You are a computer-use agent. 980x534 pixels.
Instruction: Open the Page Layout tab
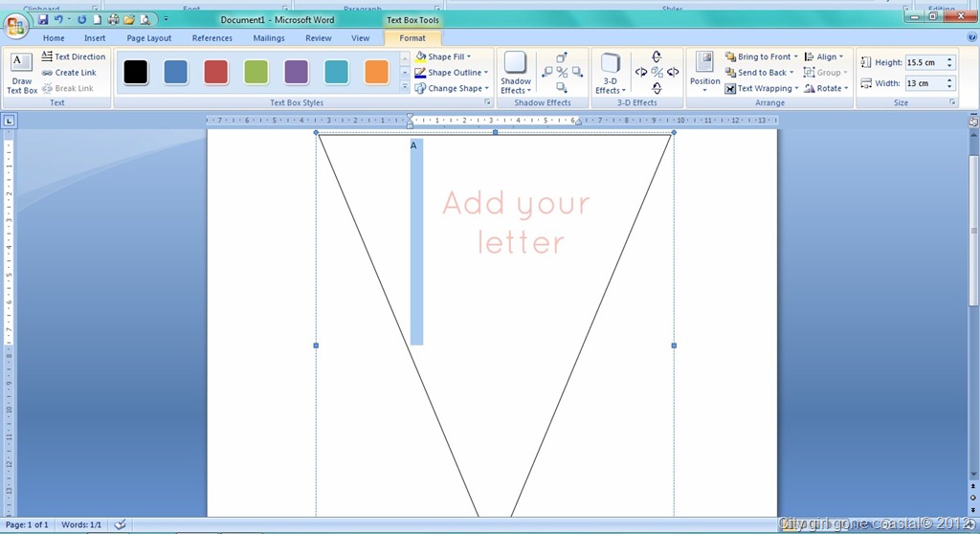pyautogui.click(x=148, y=38)
